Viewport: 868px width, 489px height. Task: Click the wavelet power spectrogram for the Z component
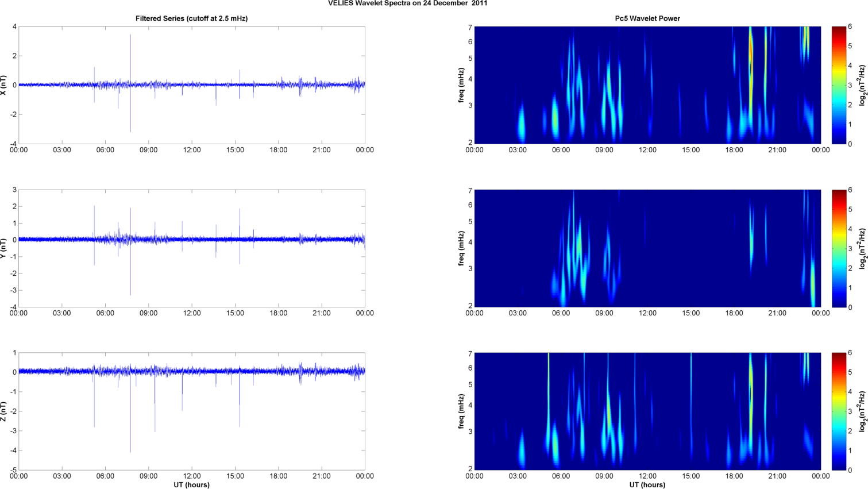pyautogui.click(x=647, y=411)
